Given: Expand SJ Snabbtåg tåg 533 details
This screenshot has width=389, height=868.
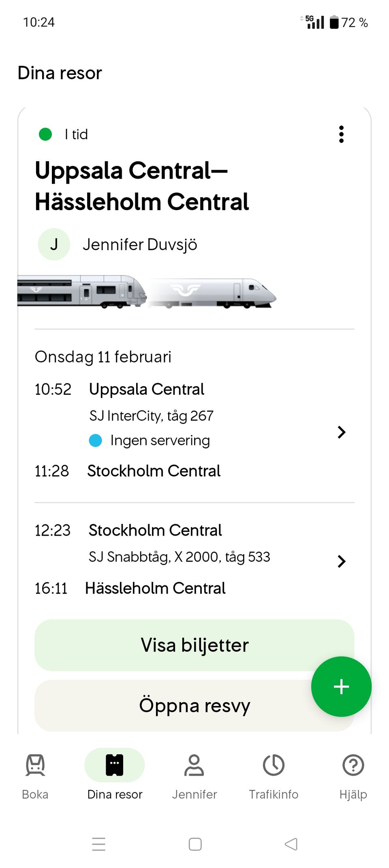Looking at the screenshot, I should coord(341,561).
